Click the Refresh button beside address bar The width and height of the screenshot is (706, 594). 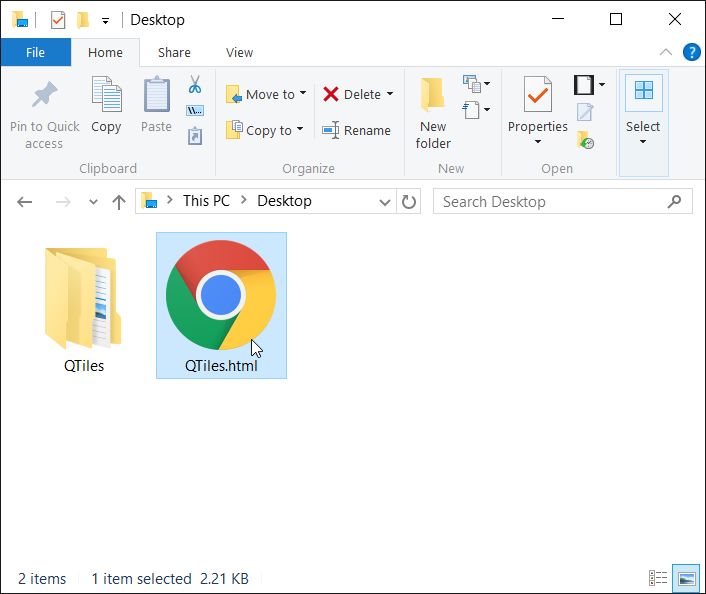pos(409,201)
